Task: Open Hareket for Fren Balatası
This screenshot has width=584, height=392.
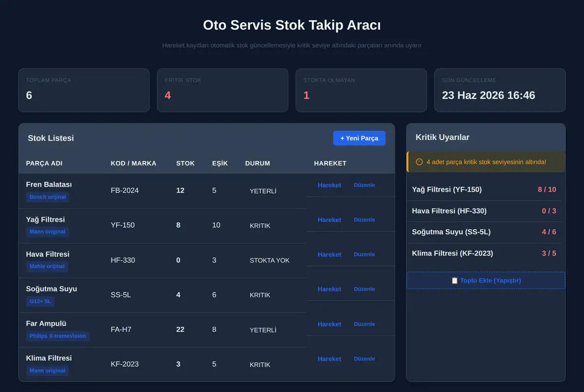Action: point(329,185)
